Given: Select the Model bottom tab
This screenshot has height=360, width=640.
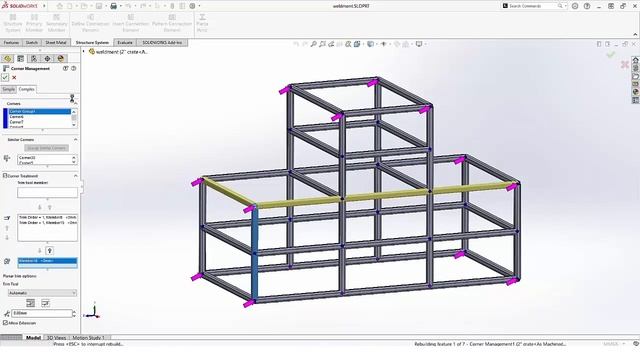Looking at the screenshot, I should [x=33, y=338].
